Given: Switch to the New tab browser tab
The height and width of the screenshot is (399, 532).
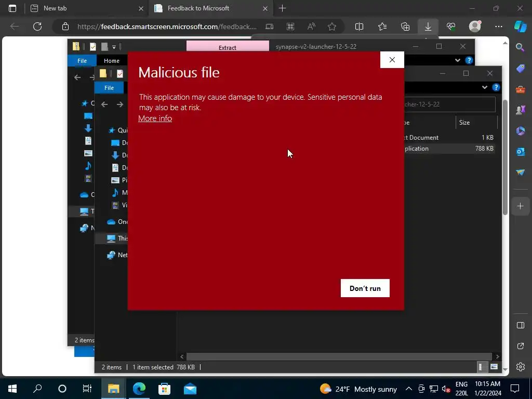Looking at the screenshot, I should coord(86,8).
